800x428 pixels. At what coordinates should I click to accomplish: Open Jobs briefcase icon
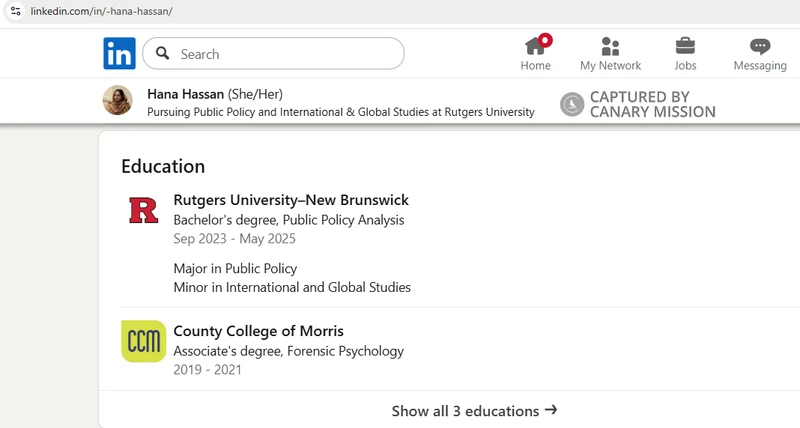685,46
